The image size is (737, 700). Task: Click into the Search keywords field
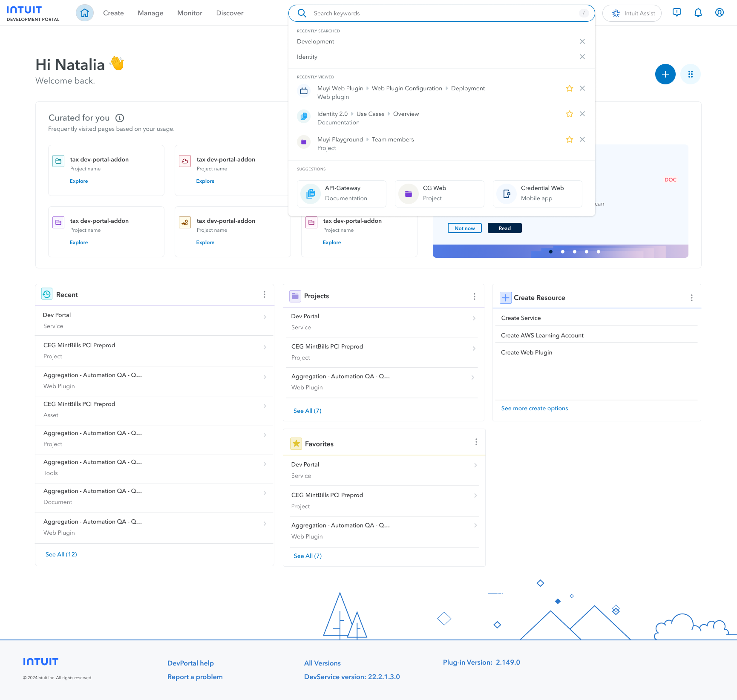click(x=443, y=13)
